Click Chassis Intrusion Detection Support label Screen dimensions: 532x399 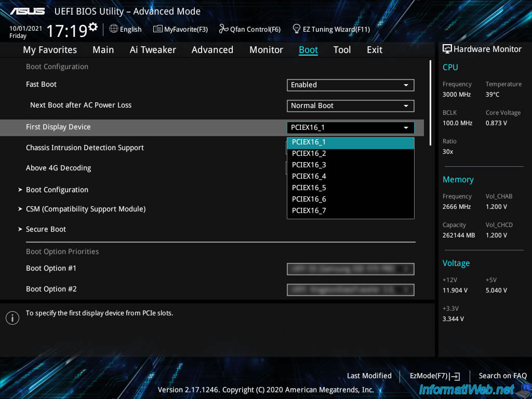click(85, 148)
